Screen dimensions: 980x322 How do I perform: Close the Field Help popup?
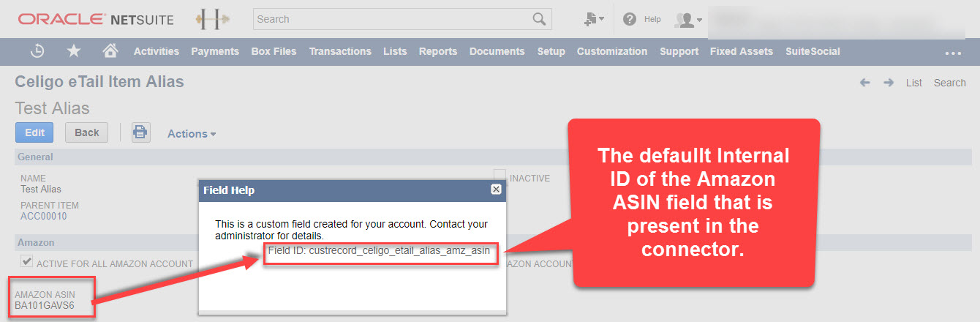click(496, 190)
